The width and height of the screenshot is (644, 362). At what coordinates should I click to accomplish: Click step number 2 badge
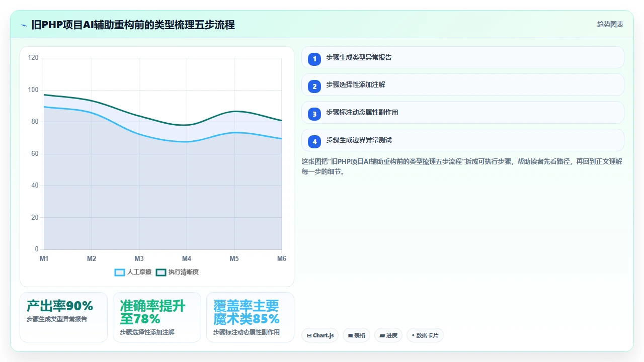[x=314, y=86]
